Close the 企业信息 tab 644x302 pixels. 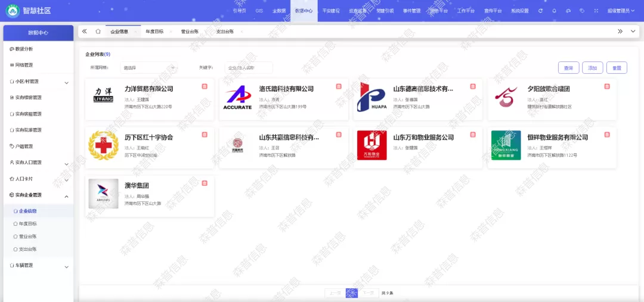[135, 32]
